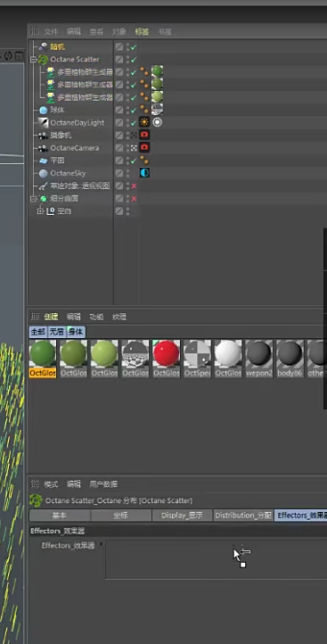Click the 空白 null object icon
Viewport: 327px width, 644px height.
pyautogui.click(x=51, y=211)
